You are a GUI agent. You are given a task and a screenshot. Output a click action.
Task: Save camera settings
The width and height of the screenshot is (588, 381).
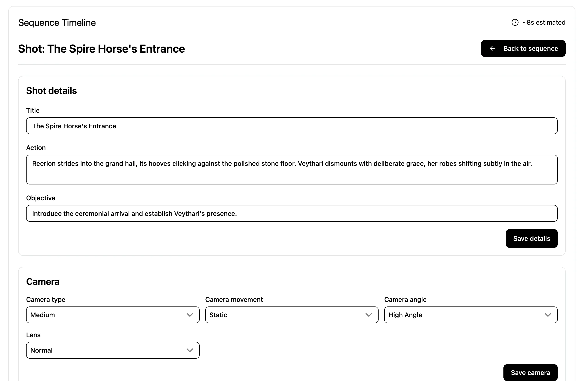[x=530, y=372]
